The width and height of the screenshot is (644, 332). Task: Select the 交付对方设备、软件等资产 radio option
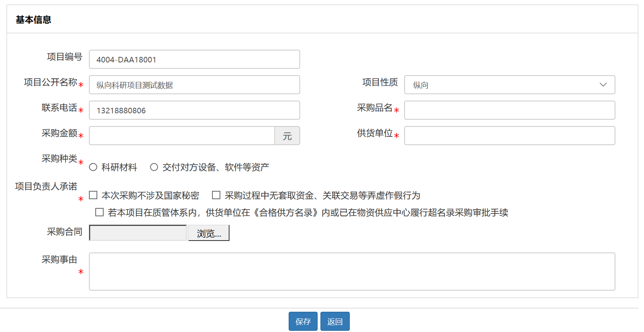(154, 167)
